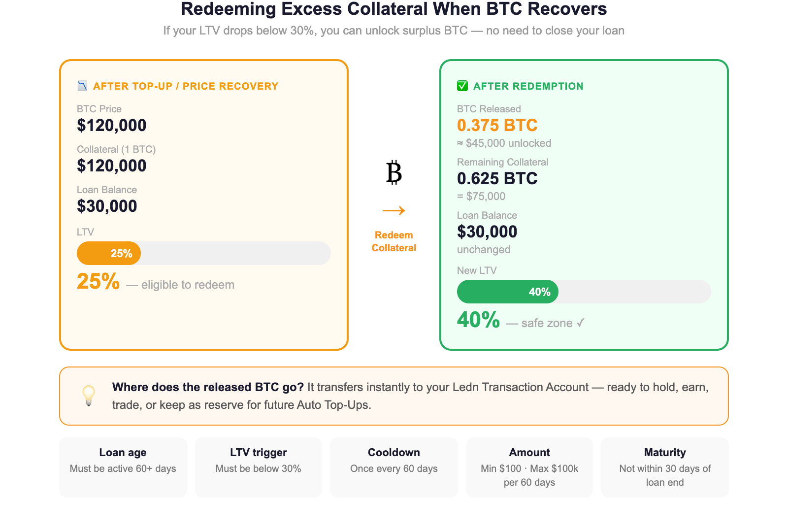
Task: Select the Cooldown requirement card
Action: (x=394, y=467)
